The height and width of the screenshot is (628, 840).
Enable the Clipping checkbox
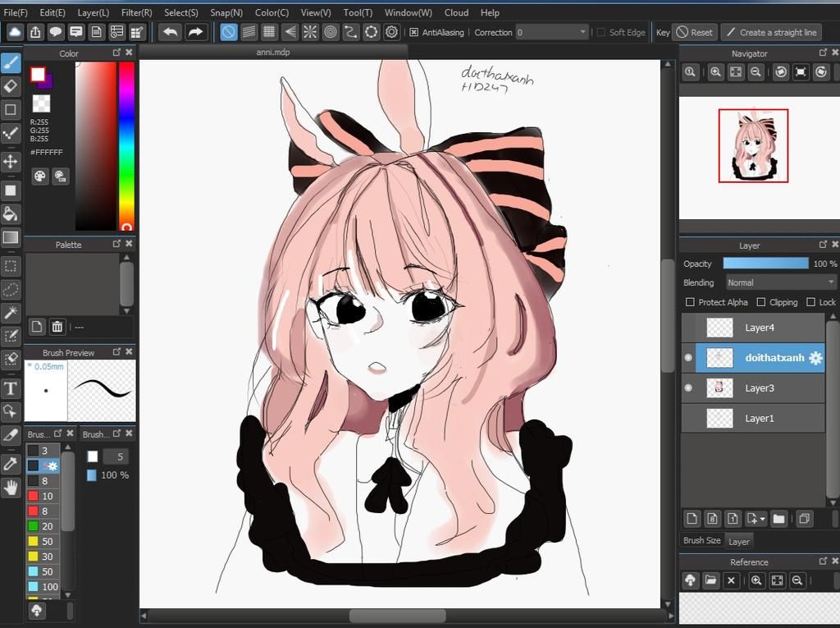coord(760,302)
